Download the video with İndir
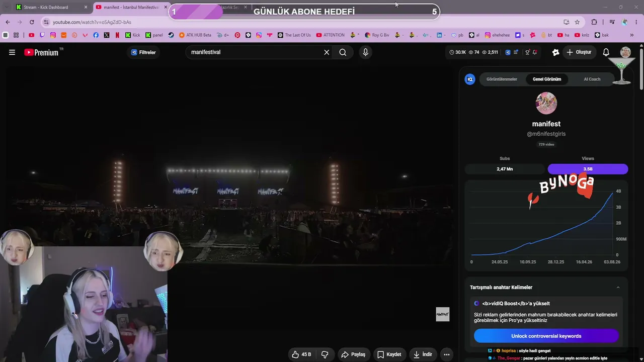The image size is (644, 362). [x=423, y=354]
